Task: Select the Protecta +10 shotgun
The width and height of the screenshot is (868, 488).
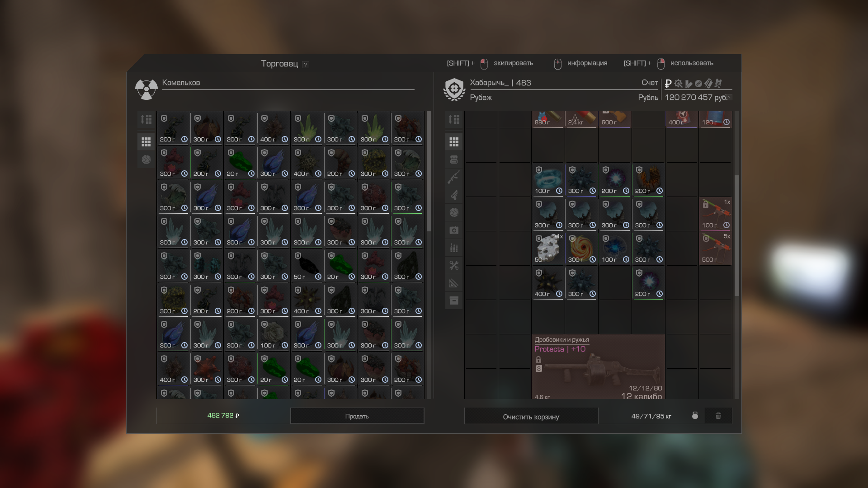Action: pos(598,367)
